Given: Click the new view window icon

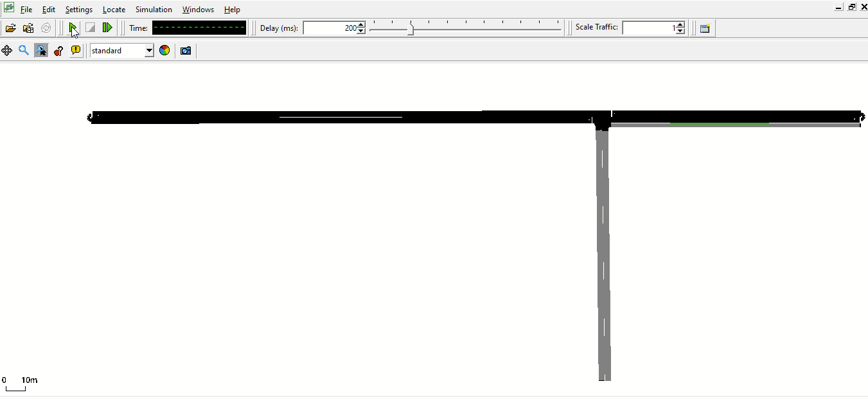Looking at the screenshot, I should [x=705, y=28].
